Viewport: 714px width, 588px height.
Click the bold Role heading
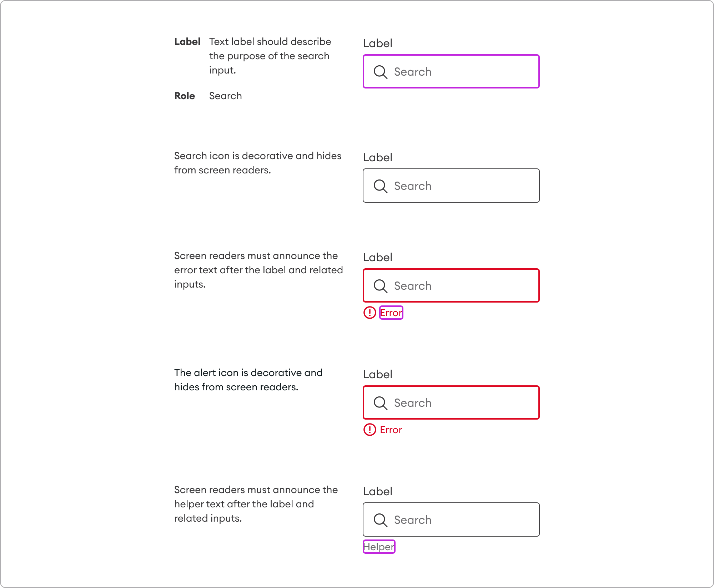[185, 96]
